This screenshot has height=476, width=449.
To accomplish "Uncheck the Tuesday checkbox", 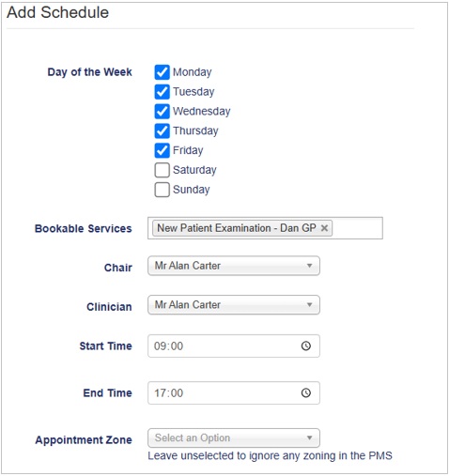I will pyautogui.click(x=162, y=92).
